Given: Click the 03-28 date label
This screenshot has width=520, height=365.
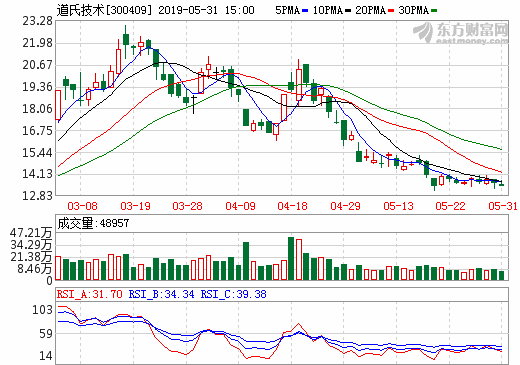Looking at the screenshot, I should tap(187, 206).
